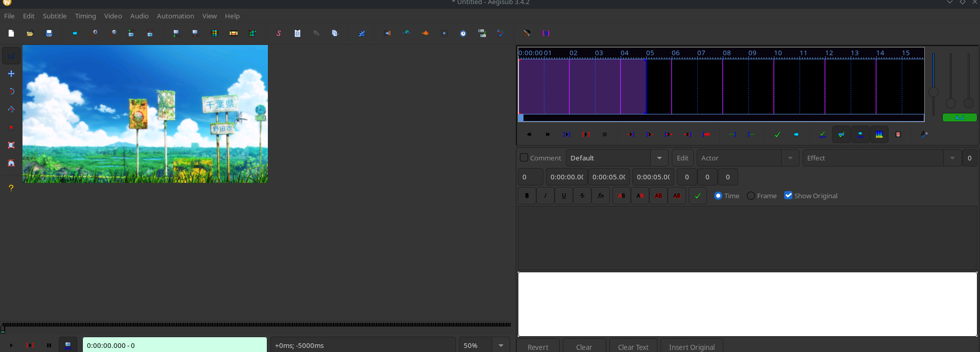
Task: Select the rotate on Z axis tool
Action: pos(11,91)
